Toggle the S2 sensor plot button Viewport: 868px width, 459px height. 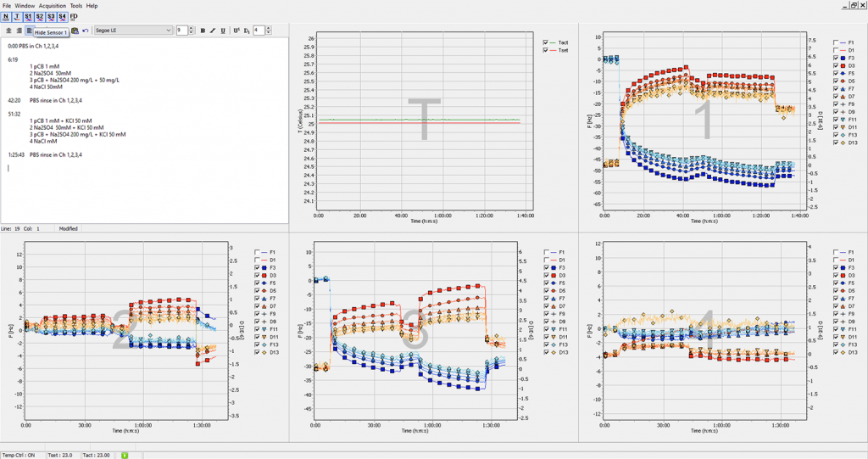[40, 17]
